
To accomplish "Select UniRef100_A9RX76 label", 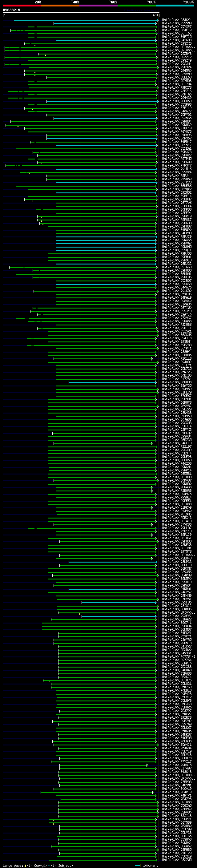I will (x=177, y=88).
